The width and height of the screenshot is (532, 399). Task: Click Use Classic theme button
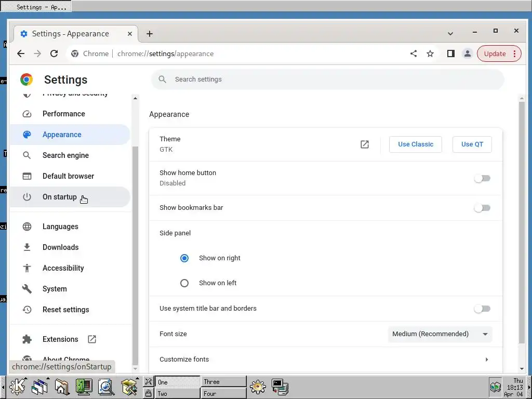[x=415, y=144]
